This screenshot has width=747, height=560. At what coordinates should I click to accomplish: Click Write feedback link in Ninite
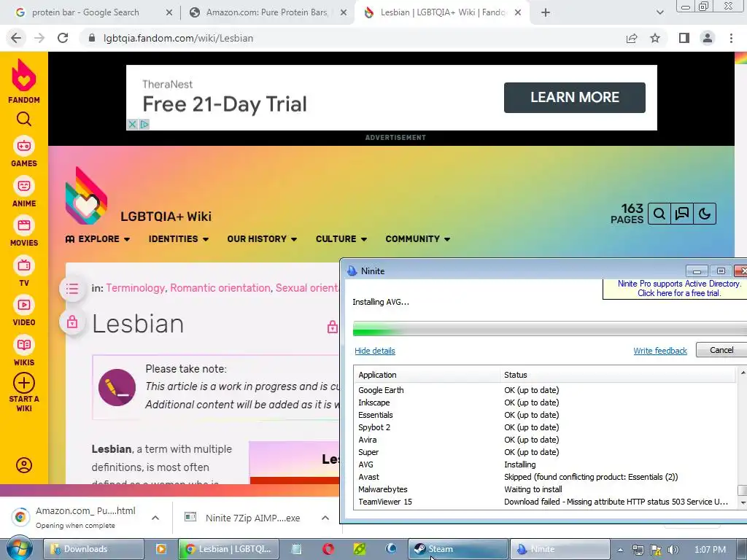point(659,351)
